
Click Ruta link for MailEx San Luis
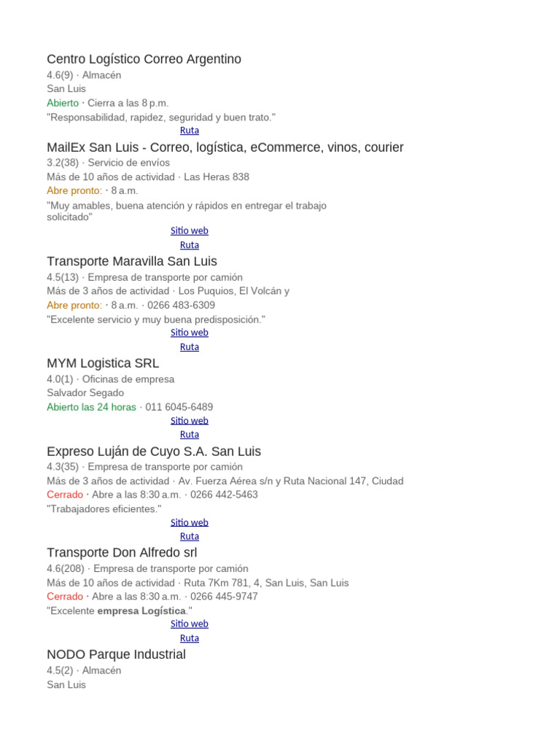coord(189,245)
